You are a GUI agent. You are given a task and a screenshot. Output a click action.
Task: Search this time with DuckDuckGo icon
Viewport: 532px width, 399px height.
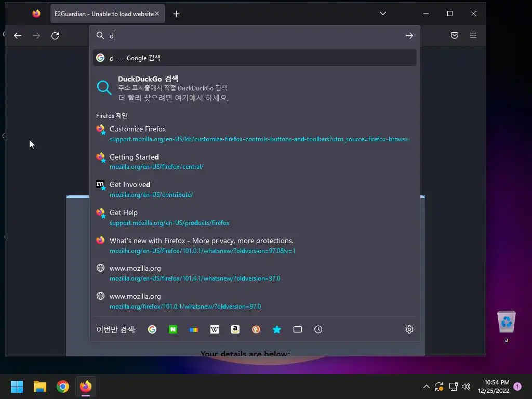256,329
